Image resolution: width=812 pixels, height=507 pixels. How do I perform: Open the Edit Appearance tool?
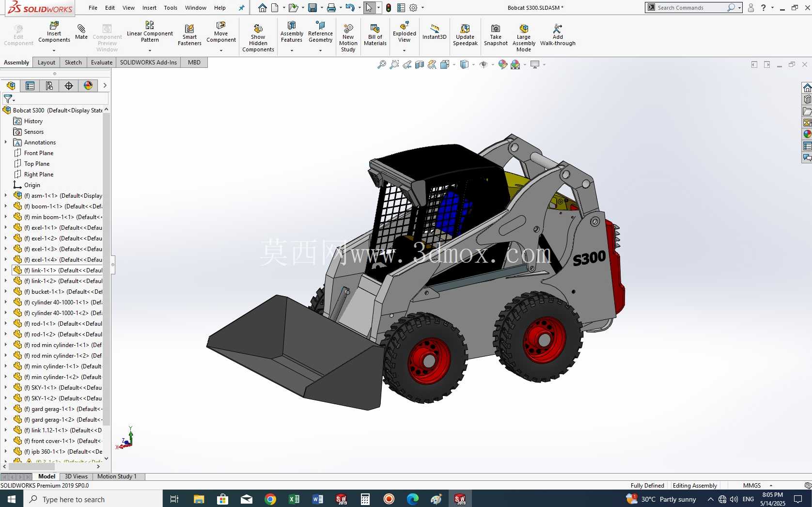(x=503, y=64)
